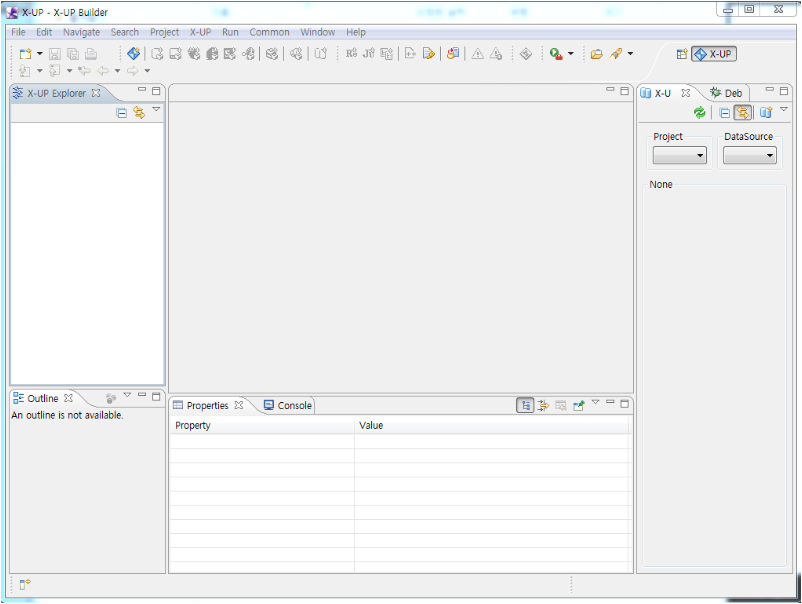Screen dimensions: 802x604
Task: Click the toolbar icon showing letter R
Action: click(351, 53)
